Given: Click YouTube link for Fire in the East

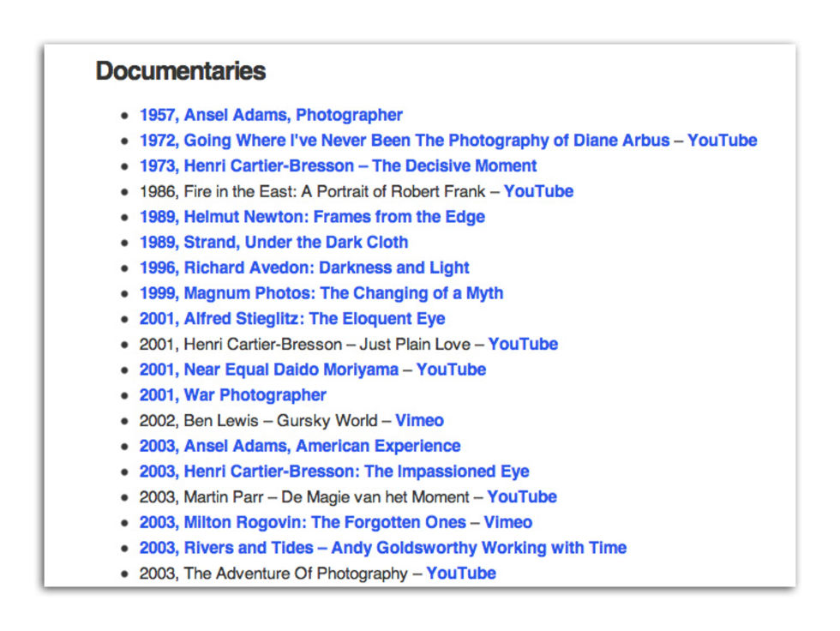Looking at the screenshot, I should click(x=538, y=191).
